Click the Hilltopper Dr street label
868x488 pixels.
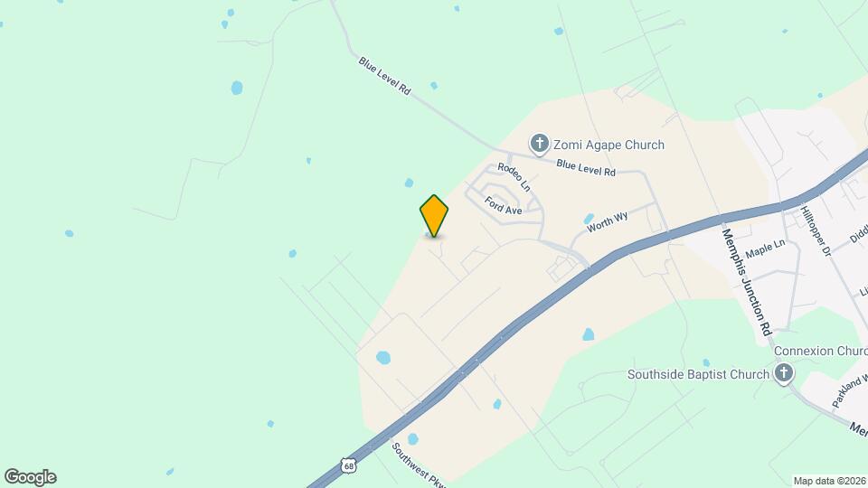tap(816, 230)
